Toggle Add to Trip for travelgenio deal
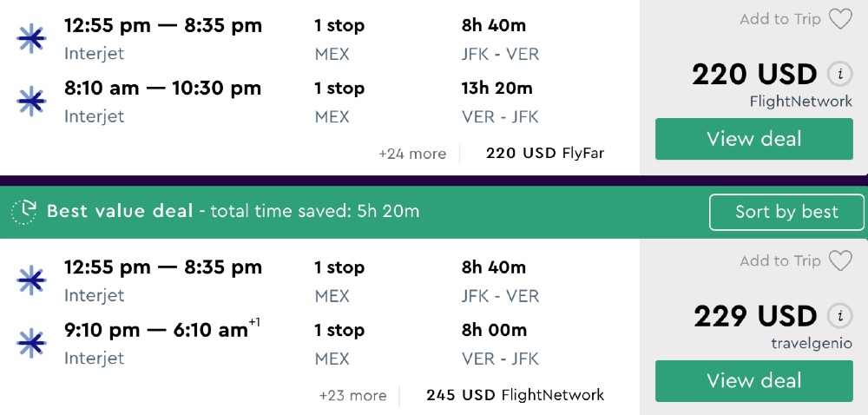Viewport: 868px width, 415px height. 779,260
